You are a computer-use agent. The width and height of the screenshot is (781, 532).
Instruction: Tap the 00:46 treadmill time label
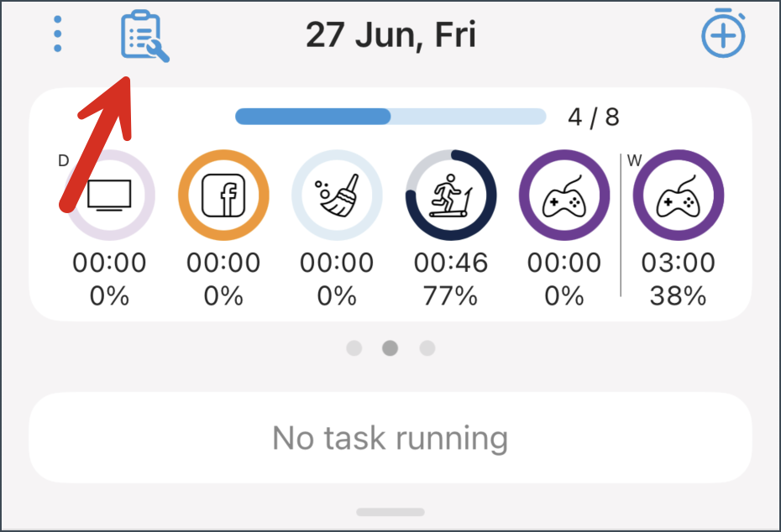[451, 263]
